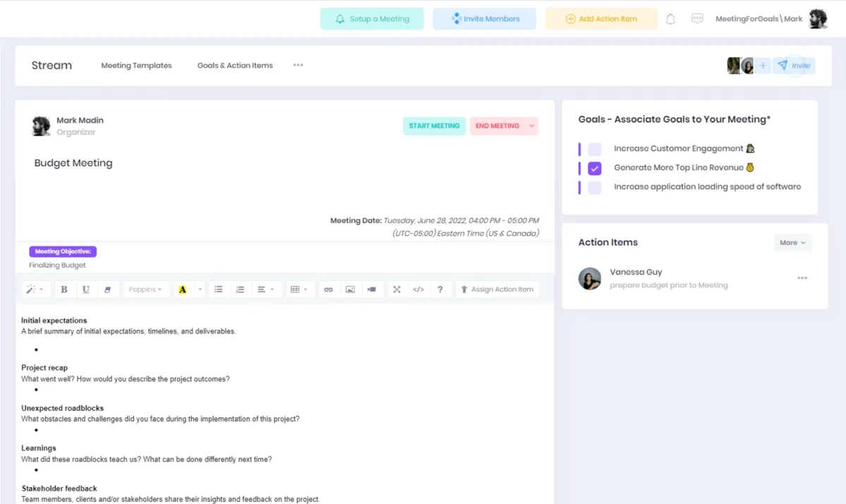Open the Meeting Templates tab
The height and width of the screenshot is (504, 846).
tap(136, 66)
